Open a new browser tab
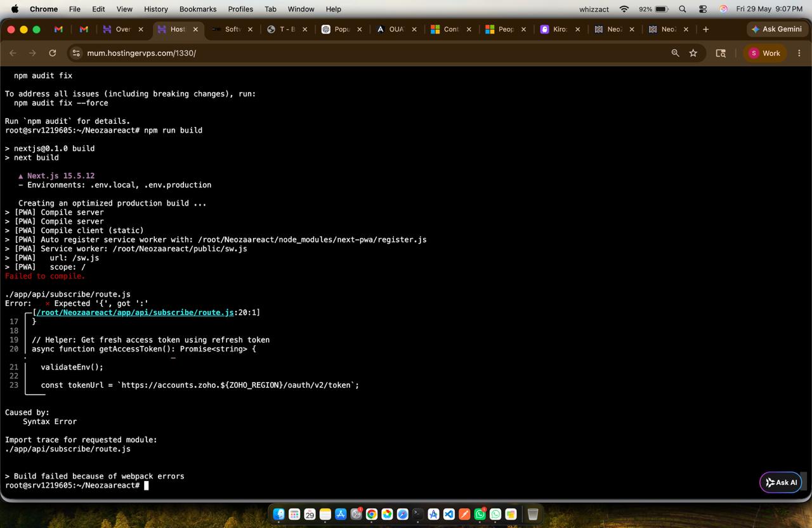Viewport: 812px width, 528px height. (705, 29)
